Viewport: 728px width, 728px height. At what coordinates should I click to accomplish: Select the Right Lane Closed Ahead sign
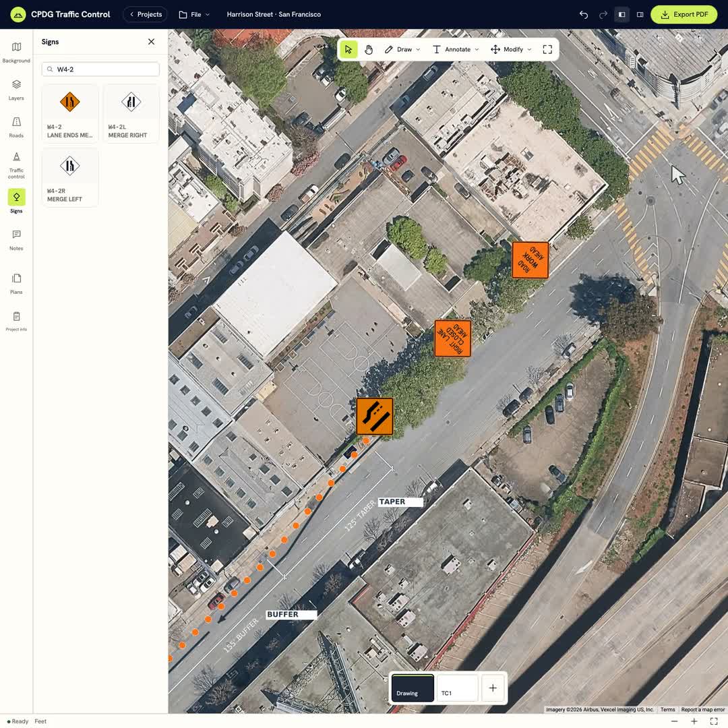(452, 338)
